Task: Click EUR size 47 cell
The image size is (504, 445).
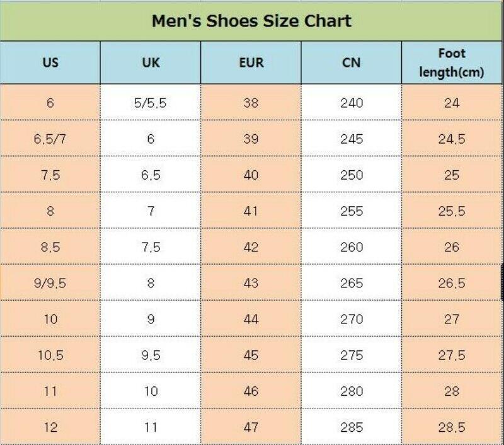Action: 251,427
